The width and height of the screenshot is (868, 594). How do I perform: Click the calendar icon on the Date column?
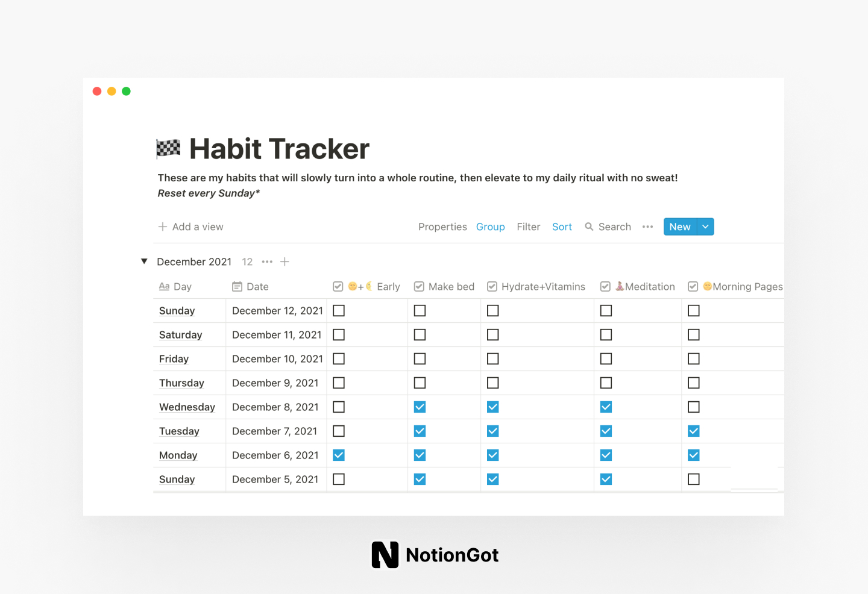[x=237, y=286]
